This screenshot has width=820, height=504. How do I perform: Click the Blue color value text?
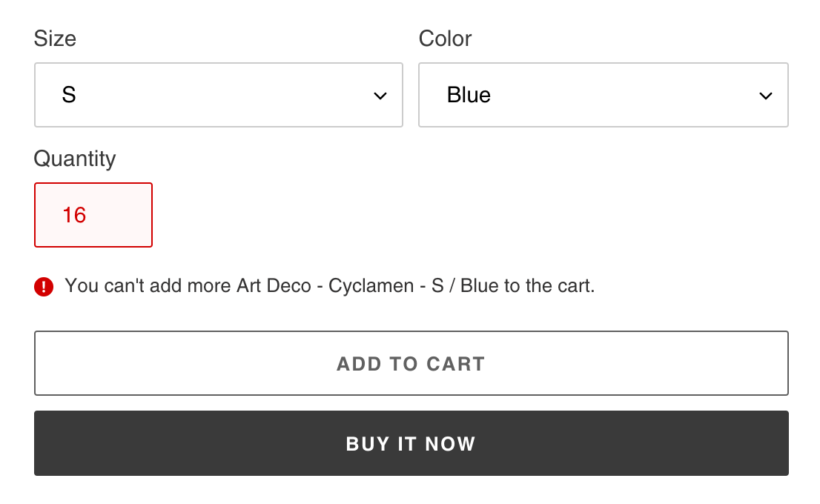pyautogui.click(x=469, y=95)
